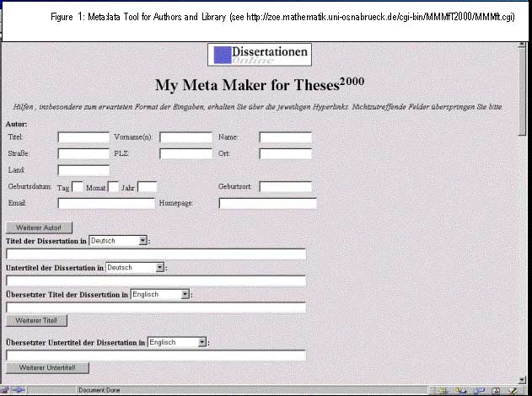Open Englisch dropdown for Übersetzter Untertitel
Screen dimensions: 532x396
click(x=177, y=342)
